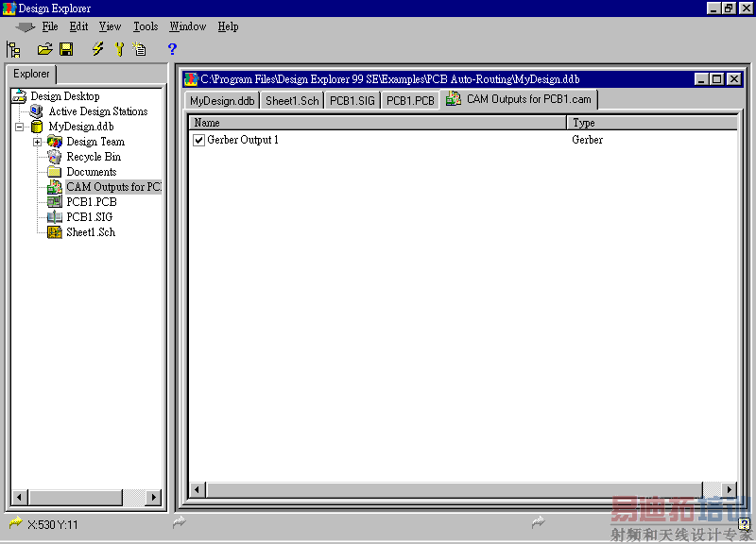Click the document window title icon
The width and height of the screenshot is (756, 544).
coord(191,79)
